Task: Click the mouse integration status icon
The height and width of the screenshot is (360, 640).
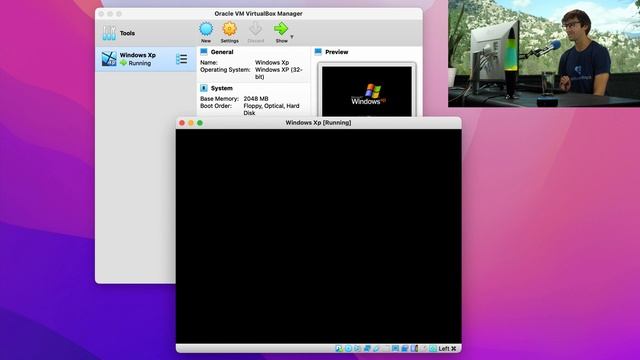Action: [423, 348]
